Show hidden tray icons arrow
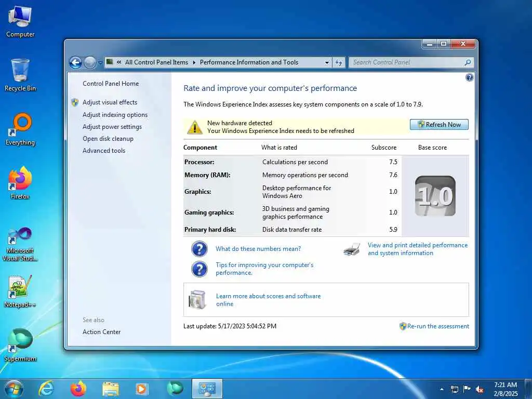Screen dimensions: 532x399 pyautogui.click(x=442, y=389)
